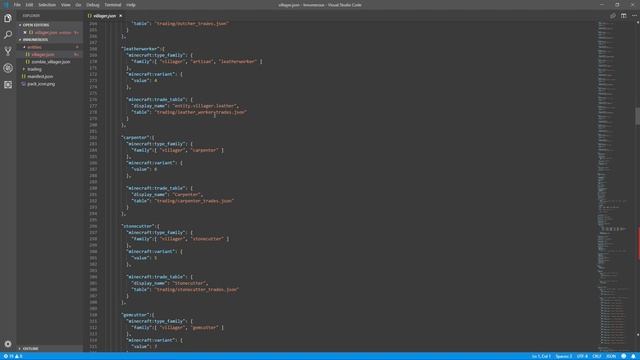Click the feedback smiley in status bar
640x360 pixels.
point(623,356)
